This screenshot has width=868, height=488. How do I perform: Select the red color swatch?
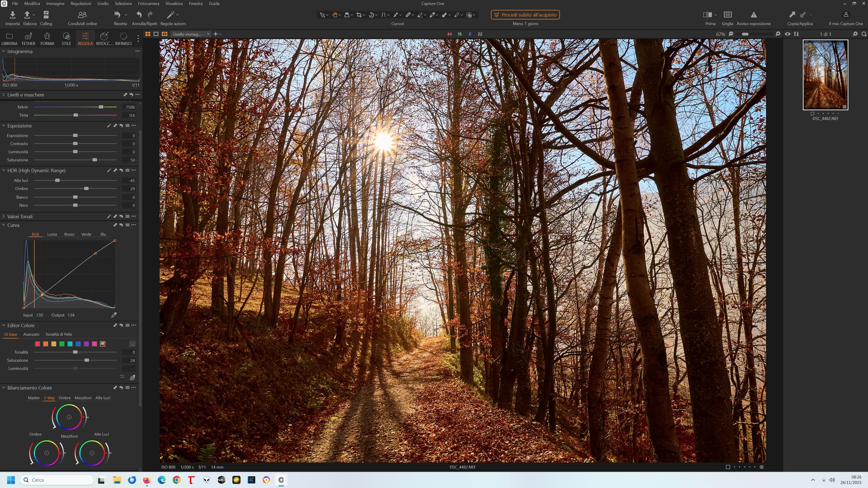tap(38, 344)
